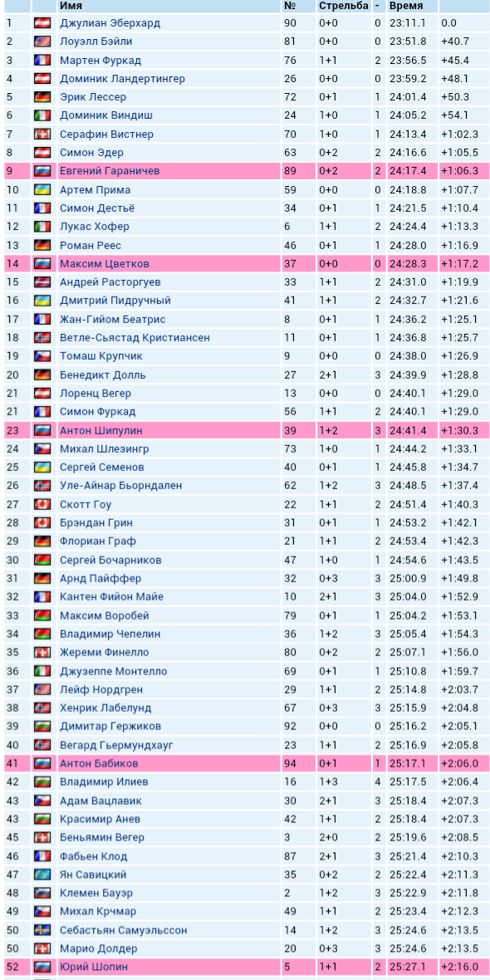This screenshot has height=980, width=490.
Task: Open athlete Евгений Гараничев
Action: click(110, 171)
